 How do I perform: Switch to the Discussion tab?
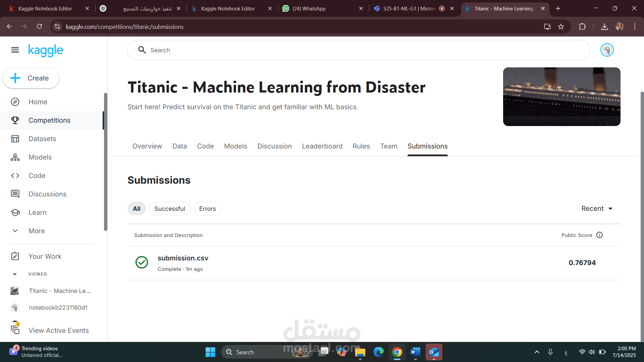tap(274, 146)
